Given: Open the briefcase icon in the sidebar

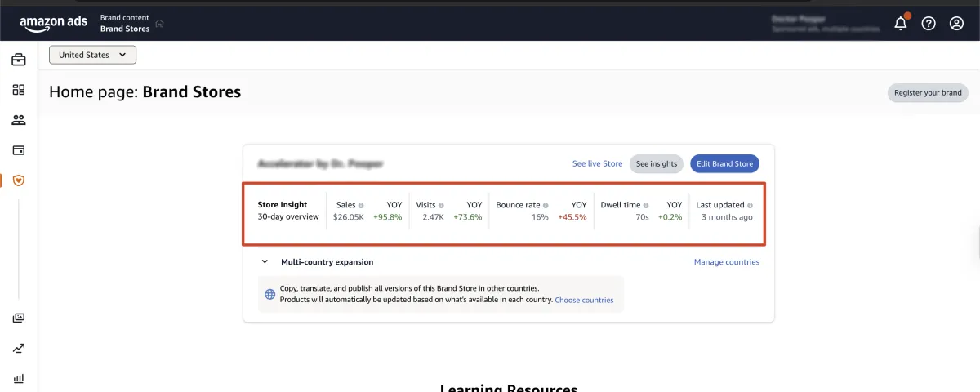Looking at the screenshot, I should click(18, 60).
